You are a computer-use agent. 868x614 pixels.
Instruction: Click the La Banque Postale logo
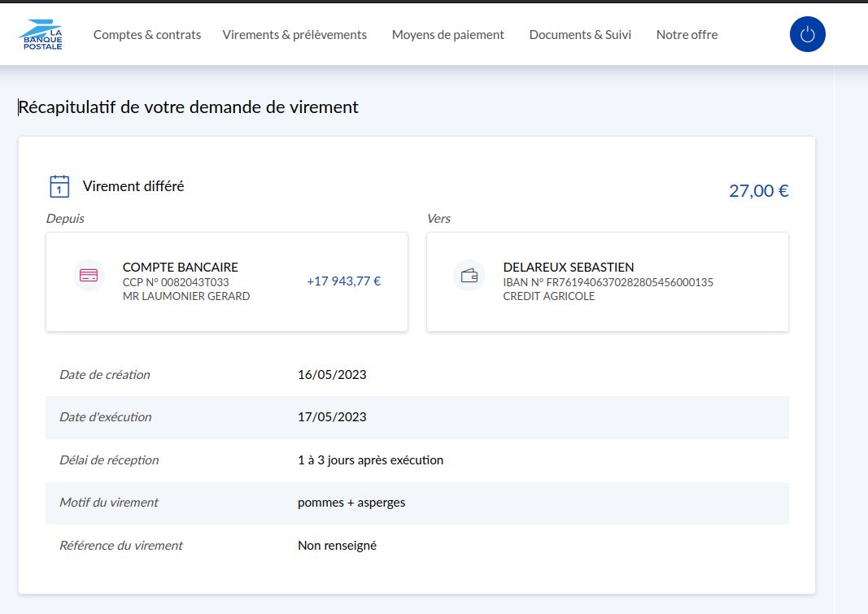[41, 34]
